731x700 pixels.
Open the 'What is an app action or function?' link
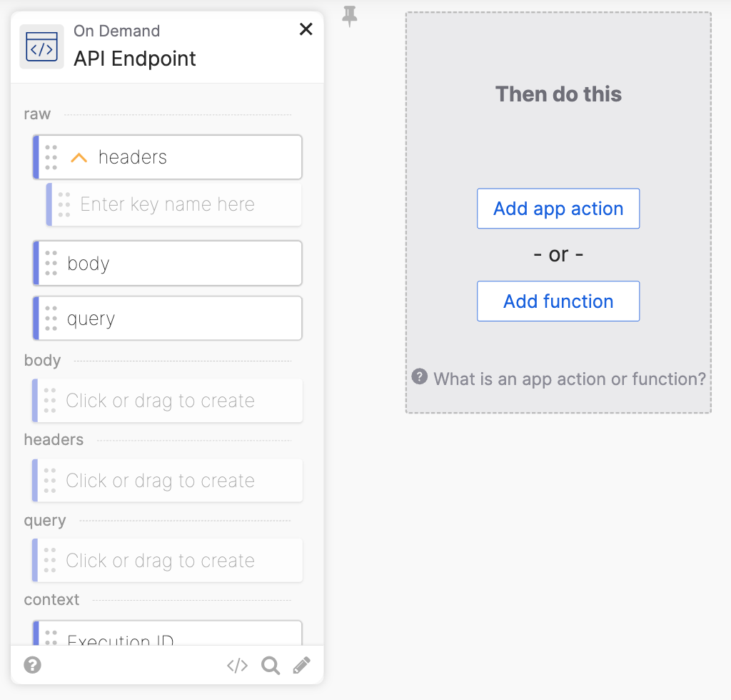[569, 379]
